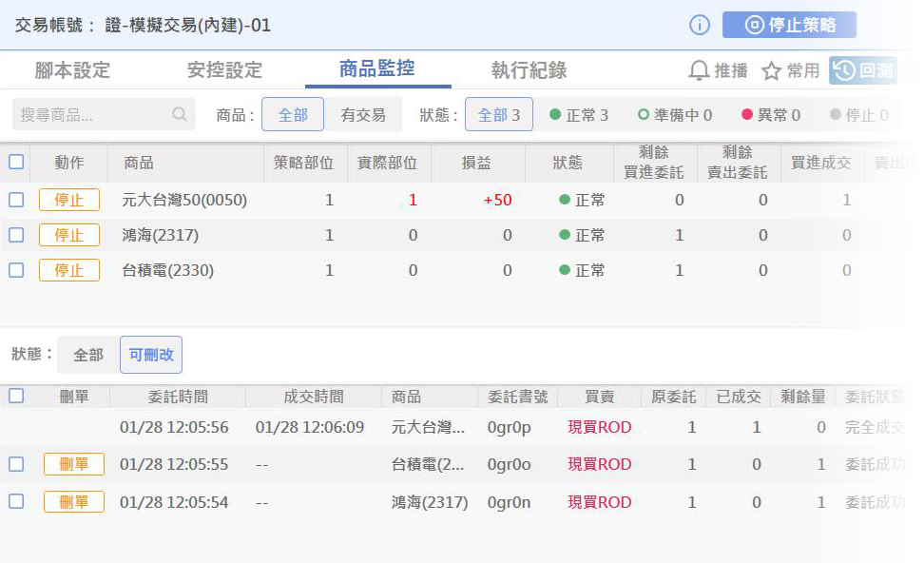Screen dimensions: 924x563
Task: Cancel the 鴻海(2317) order using 刪單
Action: pos(74,502)
